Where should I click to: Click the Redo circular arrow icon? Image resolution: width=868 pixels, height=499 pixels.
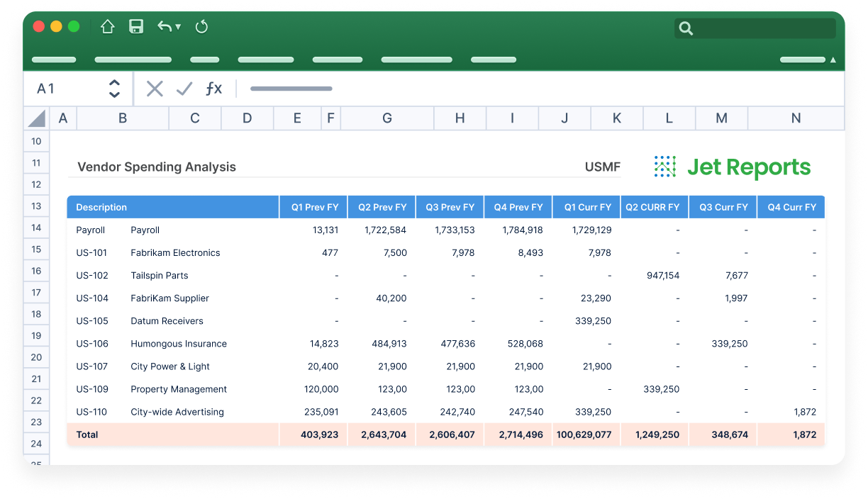201,27
